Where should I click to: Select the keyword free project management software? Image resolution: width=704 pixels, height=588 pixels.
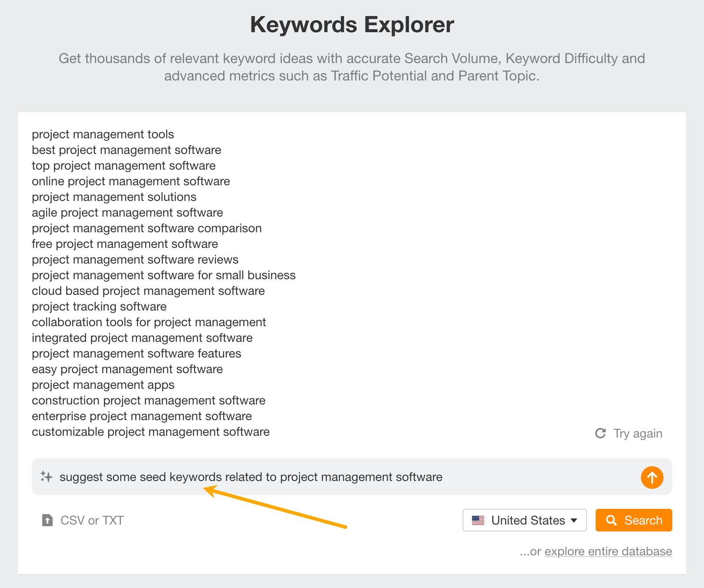click(x=125, y=244)
